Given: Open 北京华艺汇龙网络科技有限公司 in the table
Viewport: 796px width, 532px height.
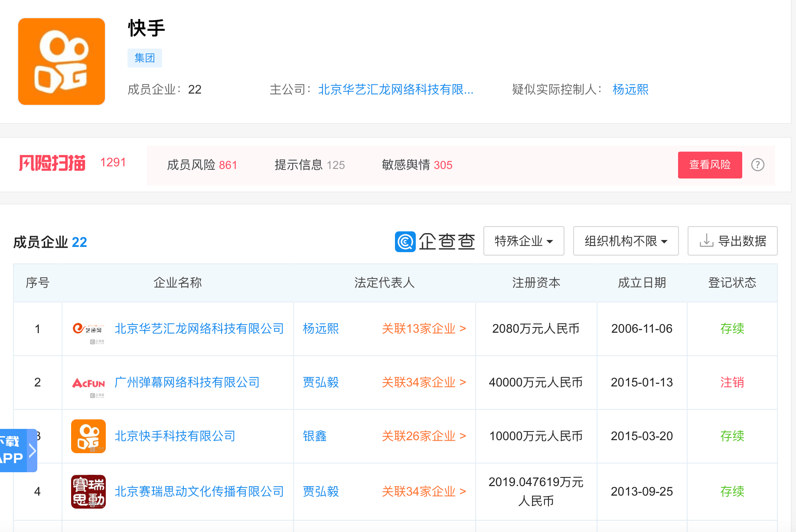Looking at the screenshot, I should (199, 329).
